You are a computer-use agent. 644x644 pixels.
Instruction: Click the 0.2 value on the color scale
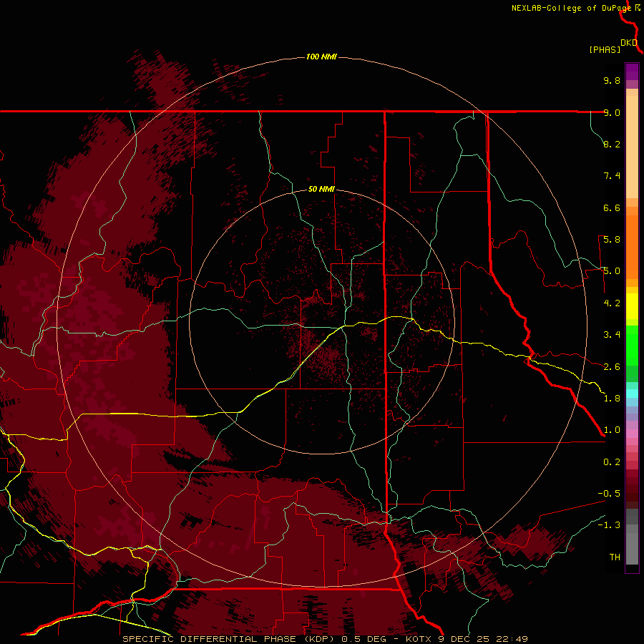612,462
